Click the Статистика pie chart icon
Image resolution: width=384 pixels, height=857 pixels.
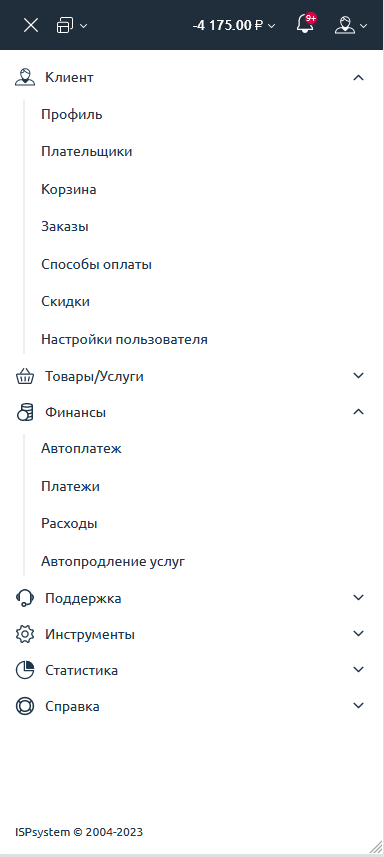pos(25,670)
